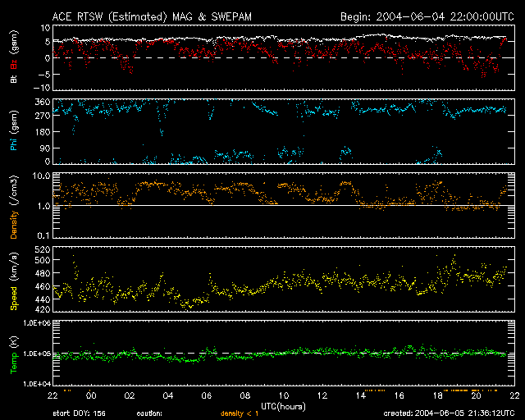Click the 10.0 tick on Density axis

[x=41, y=176]
